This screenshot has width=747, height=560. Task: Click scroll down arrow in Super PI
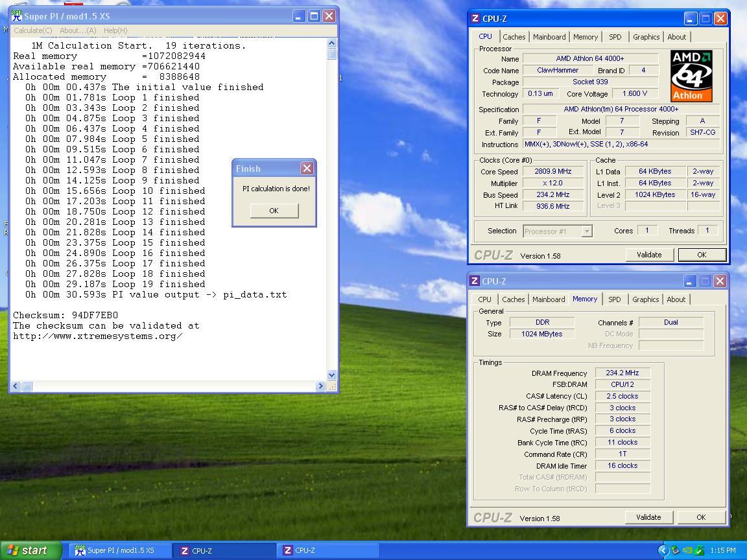332,375
